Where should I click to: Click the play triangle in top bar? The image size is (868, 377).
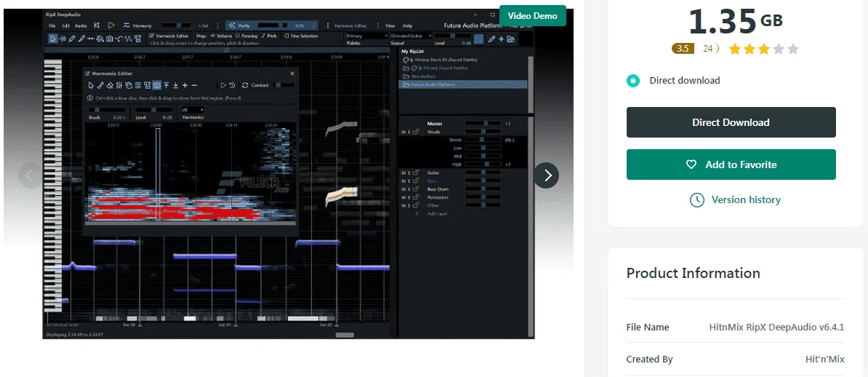(x=111, y=25)
